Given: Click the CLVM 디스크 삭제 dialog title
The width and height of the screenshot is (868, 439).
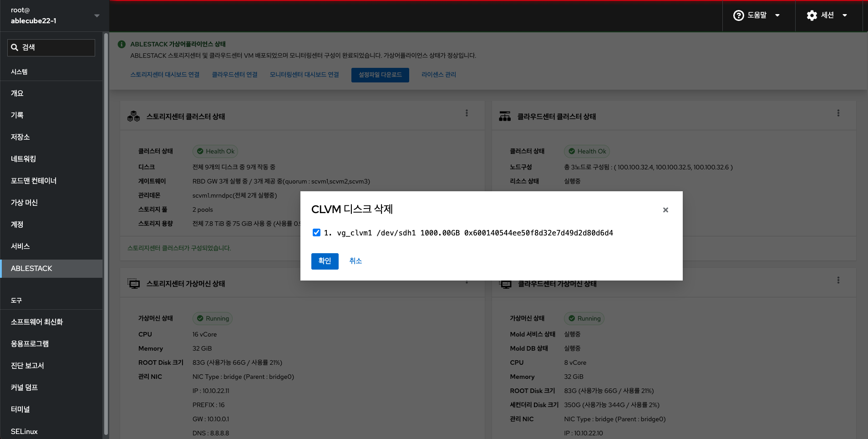Looking at the screenshot, I should [352, 209].
